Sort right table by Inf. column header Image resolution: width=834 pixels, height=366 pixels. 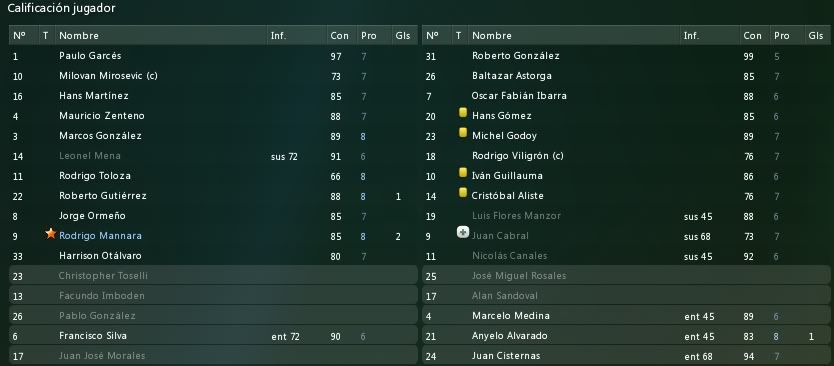coord(691,36)
